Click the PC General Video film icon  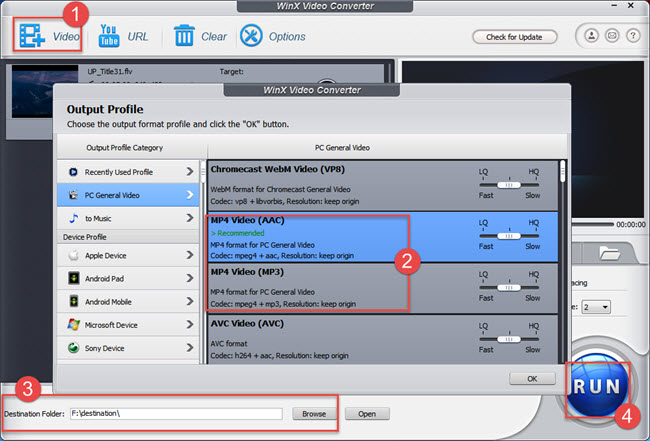coord(73,195)
